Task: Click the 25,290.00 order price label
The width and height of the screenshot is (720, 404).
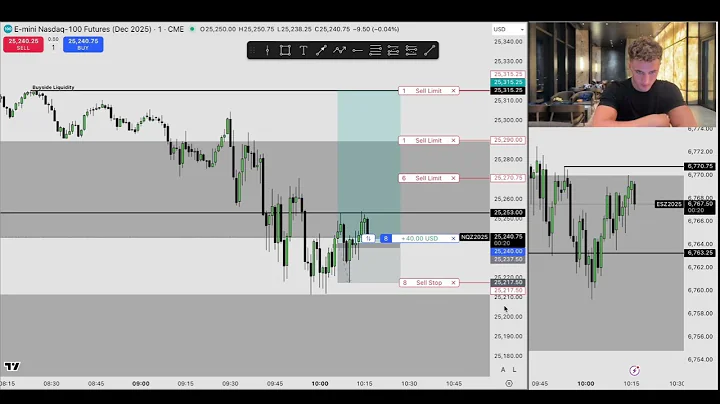Action: click(507, 140)
